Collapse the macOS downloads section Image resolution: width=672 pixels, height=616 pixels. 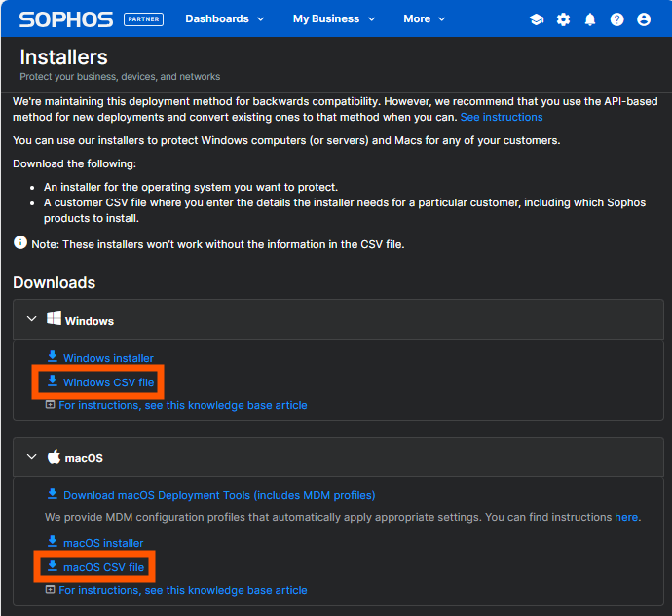tap(32, 456)
